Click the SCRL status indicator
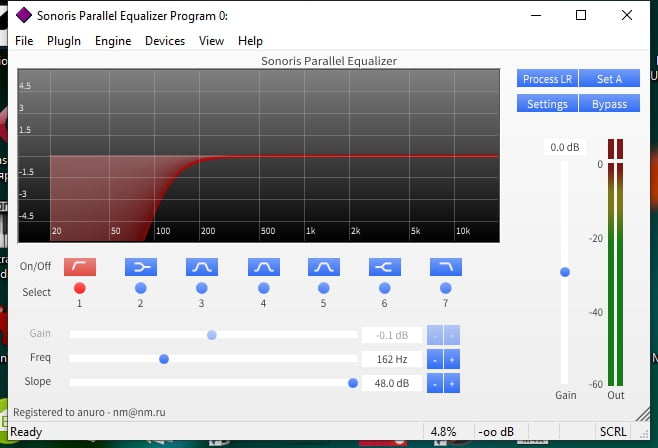Image resolution: width=658 pixels, height=448 pixels. pos(613,432)
